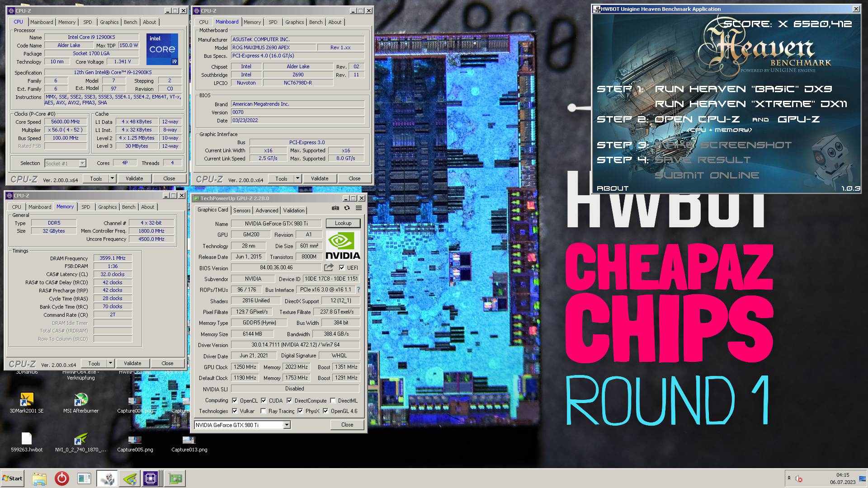Select the NVI_0_2_740_1870 desktop shortcut
The height and width of the screenshot is (488, 868).
tap(81, 442)
